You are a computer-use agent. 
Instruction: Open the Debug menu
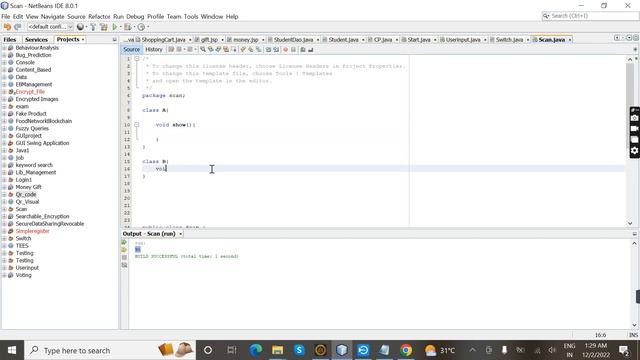[x=135, y=17]
